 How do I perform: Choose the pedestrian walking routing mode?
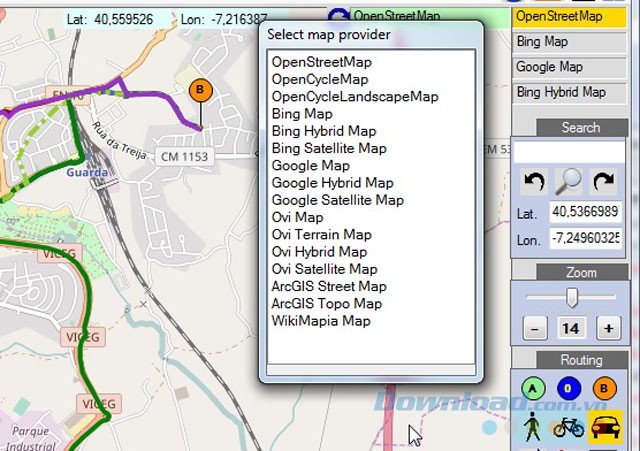tap(532, 426)
